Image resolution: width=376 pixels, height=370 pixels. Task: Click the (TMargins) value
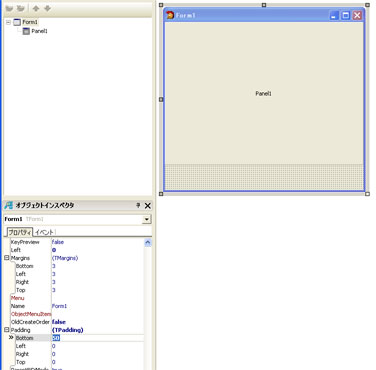pyautogui.click(x=65, y=258)
